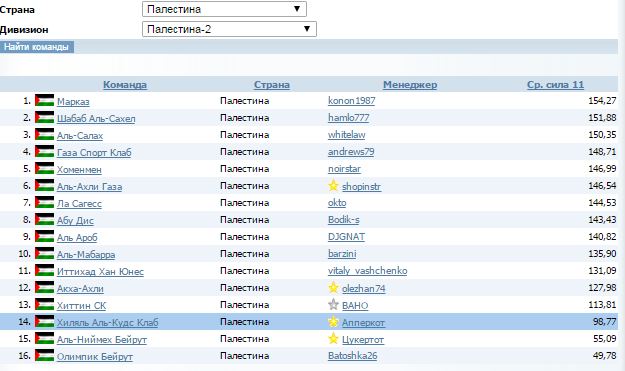Sort by Страна column header
The width and height of the screenshot is (625, 371).
tap(272, 84)
